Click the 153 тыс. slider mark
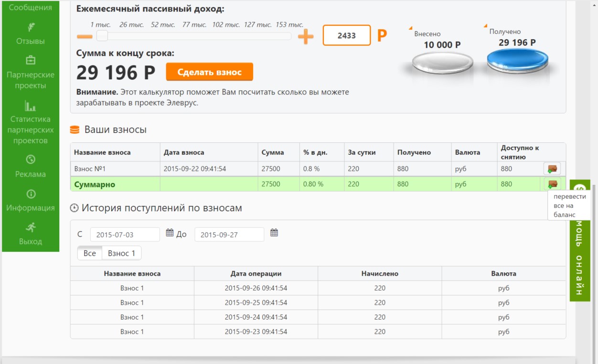 coord(289,25)
